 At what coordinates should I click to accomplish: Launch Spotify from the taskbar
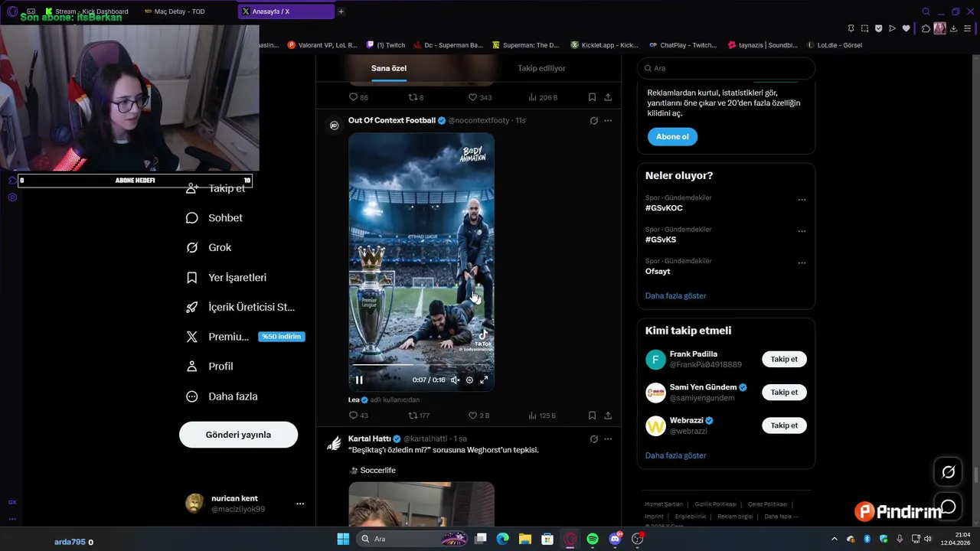[593, 539]
